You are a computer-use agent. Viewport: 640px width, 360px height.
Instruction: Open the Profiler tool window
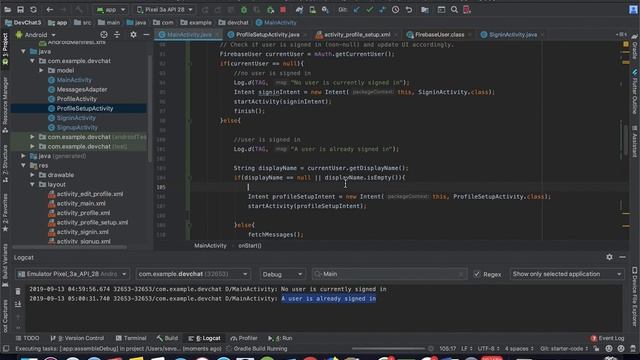tap(244, 338)
